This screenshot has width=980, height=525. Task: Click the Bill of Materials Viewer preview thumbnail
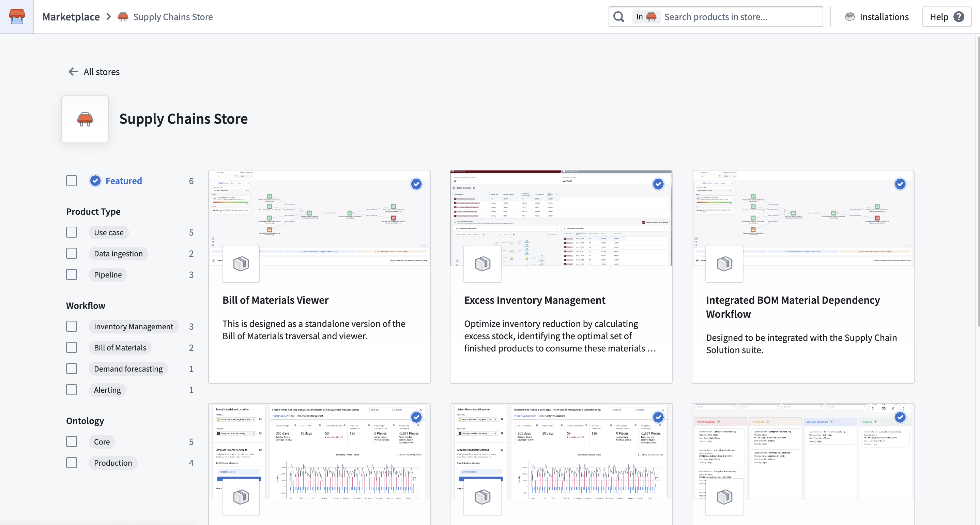(319, 218)
